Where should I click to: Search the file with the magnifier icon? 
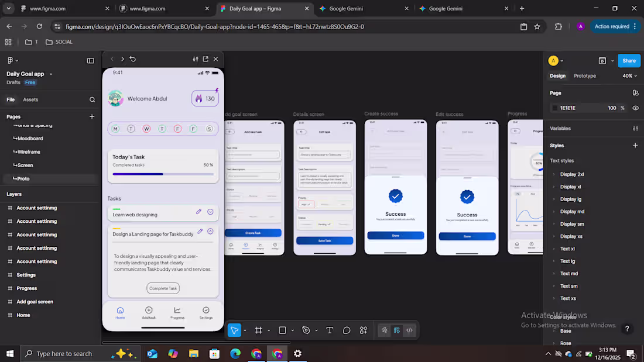click(92, 99)
